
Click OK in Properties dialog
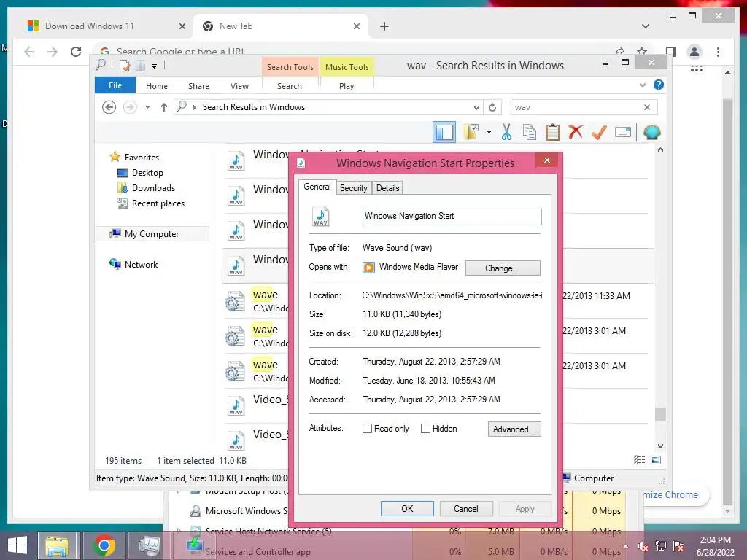[407, 508]
